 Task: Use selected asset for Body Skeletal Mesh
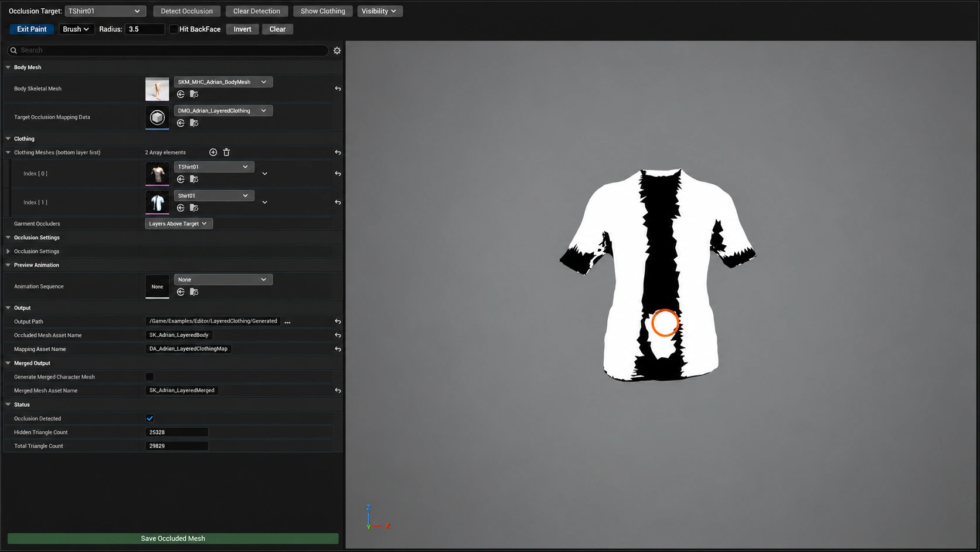(x=181, y=94)
